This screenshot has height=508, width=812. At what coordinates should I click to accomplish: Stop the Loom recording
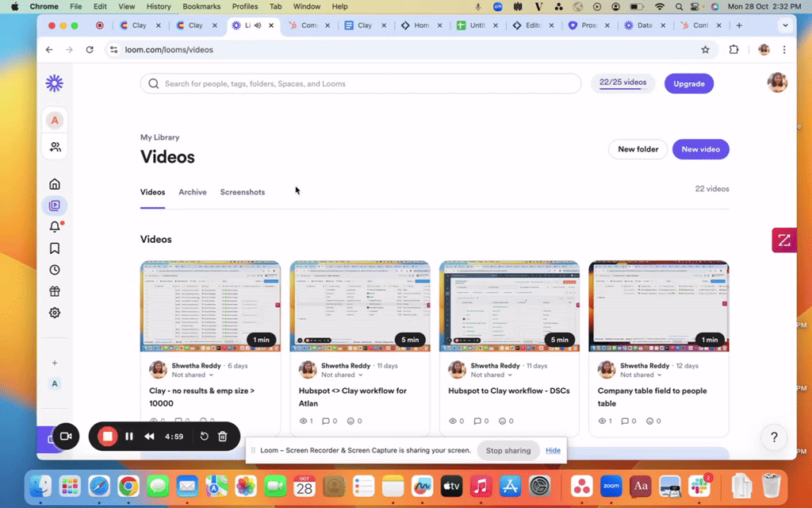pyautogui.click(x=108, y=436)
